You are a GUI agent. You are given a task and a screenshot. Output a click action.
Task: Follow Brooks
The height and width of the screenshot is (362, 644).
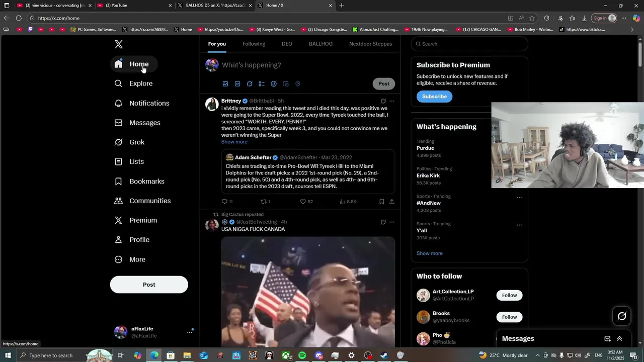509,317
